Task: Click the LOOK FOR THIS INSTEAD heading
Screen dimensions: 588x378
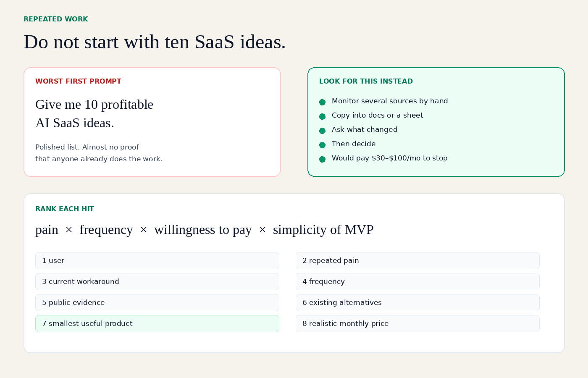Action: [x=366, y=81]
